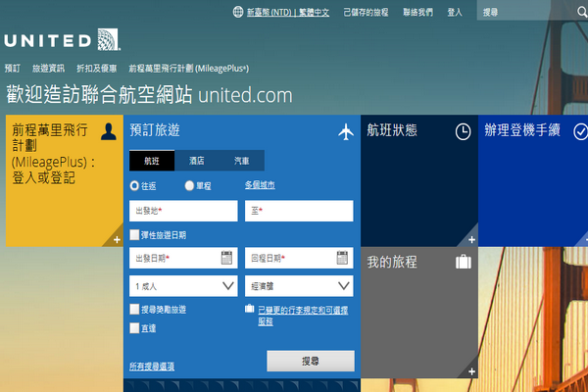Click 回程日期 return date field

[x=299, y=258]
